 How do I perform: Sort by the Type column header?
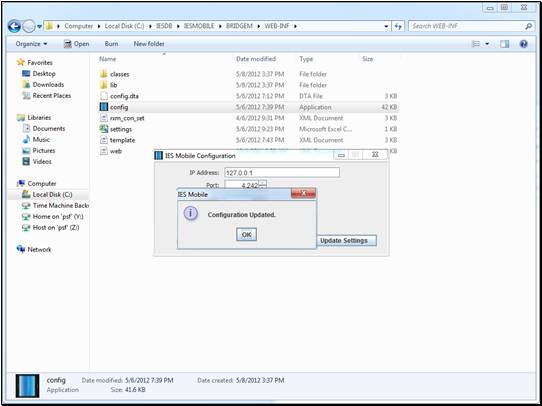pyautogui.click(x=306, y=59)
